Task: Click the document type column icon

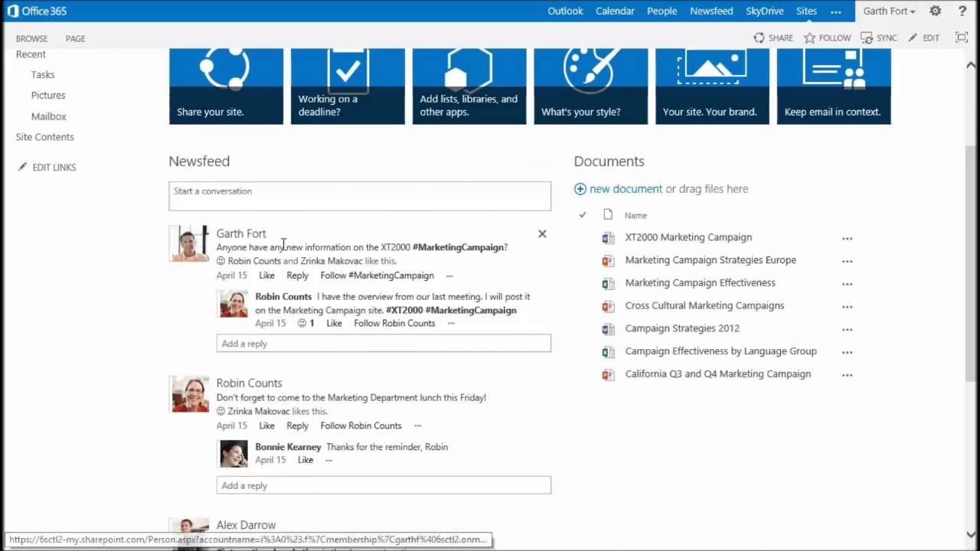Action: (608, 215)
